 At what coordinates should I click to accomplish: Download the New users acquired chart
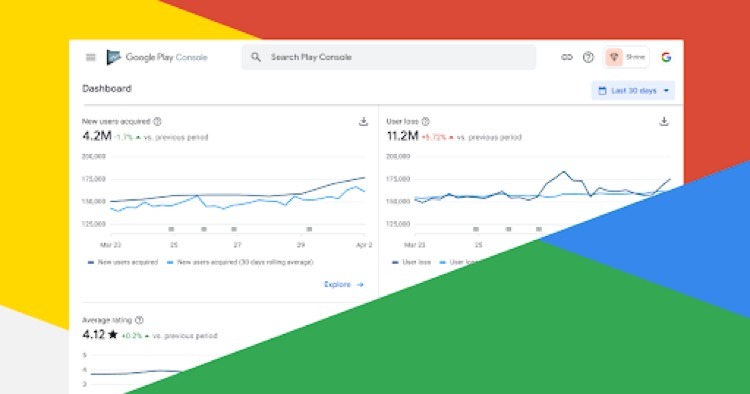(364, 121)
